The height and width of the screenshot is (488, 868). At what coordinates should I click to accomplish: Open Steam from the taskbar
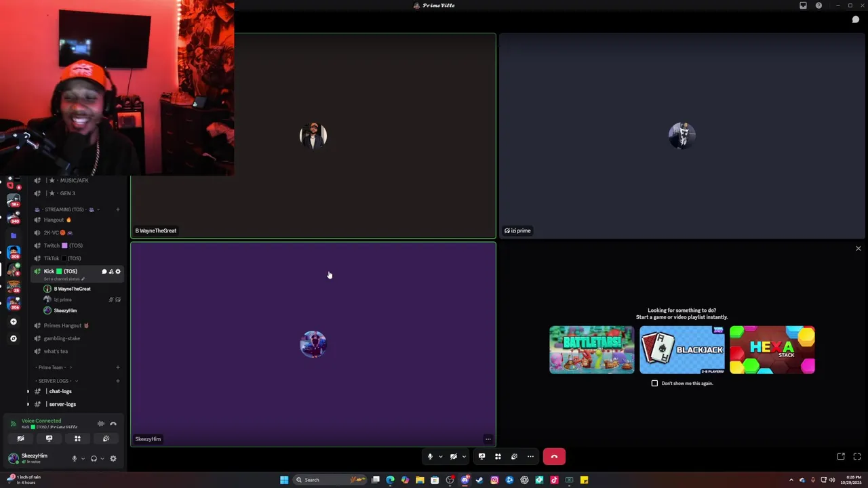(479, 480)
